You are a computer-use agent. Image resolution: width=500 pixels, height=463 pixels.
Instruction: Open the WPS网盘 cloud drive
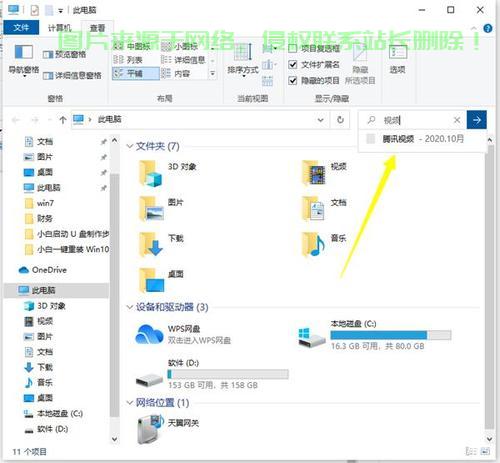183,335
